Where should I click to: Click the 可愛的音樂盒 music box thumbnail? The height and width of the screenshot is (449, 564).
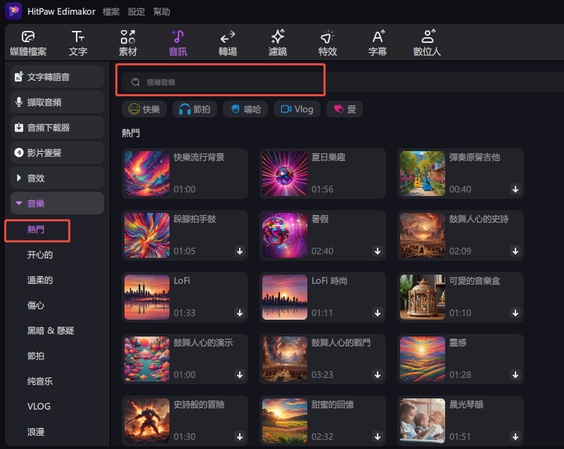422,297
